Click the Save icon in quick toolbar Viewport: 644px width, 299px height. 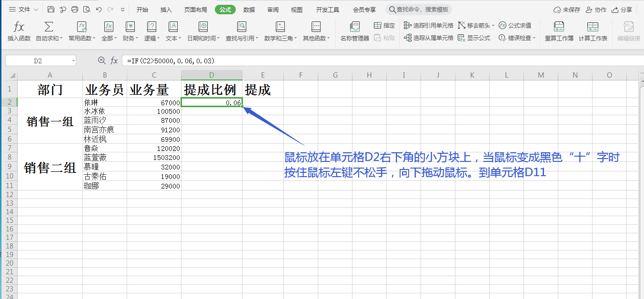(51, 10)
